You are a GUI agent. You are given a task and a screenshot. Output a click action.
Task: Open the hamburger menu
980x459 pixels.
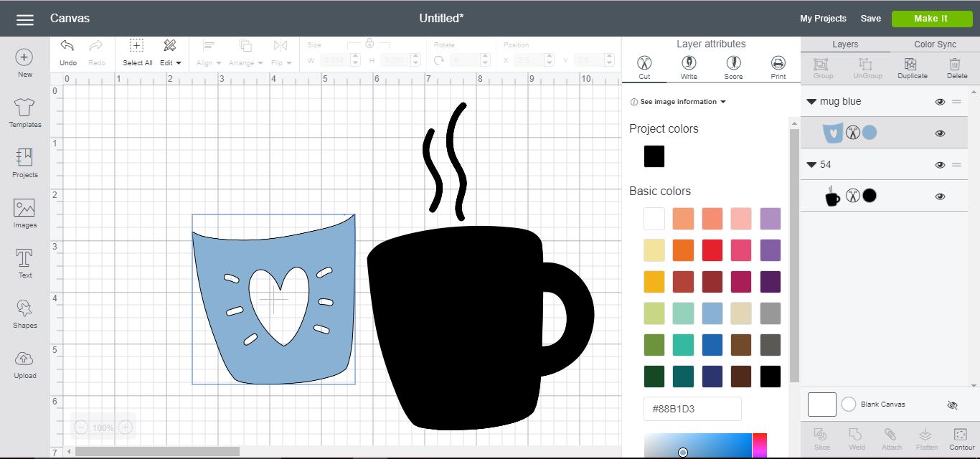[24, 19]
